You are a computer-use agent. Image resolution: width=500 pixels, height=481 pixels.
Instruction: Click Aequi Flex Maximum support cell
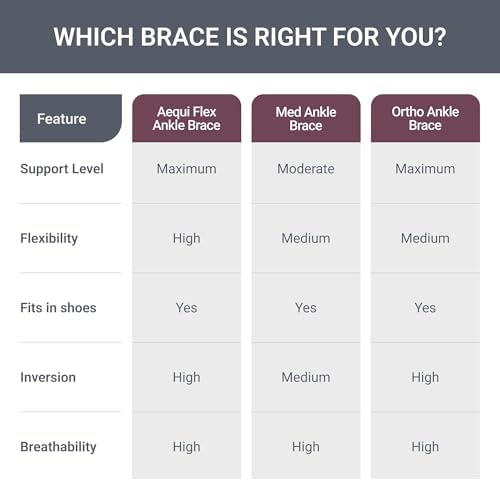click(x=186, y=172)
